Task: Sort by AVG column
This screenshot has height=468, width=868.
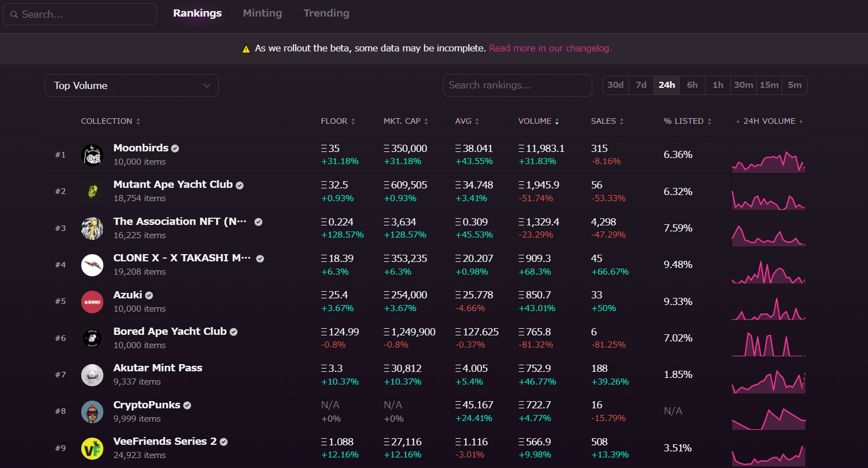Action: coord(467,121)
